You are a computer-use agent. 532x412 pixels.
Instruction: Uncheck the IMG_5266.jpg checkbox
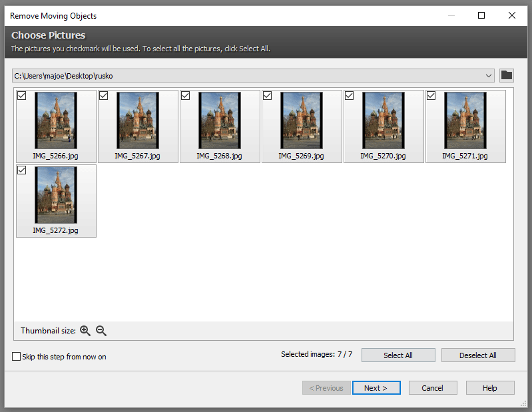[22, 96]
